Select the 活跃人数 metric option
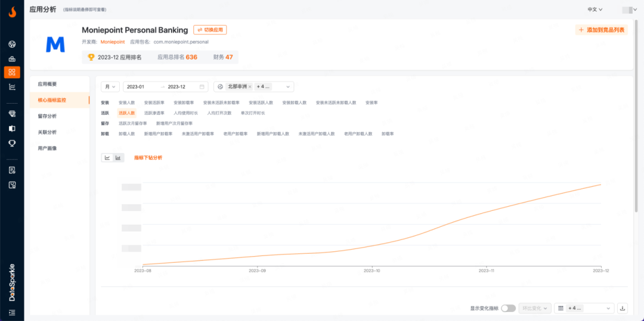 pos(127,113)
